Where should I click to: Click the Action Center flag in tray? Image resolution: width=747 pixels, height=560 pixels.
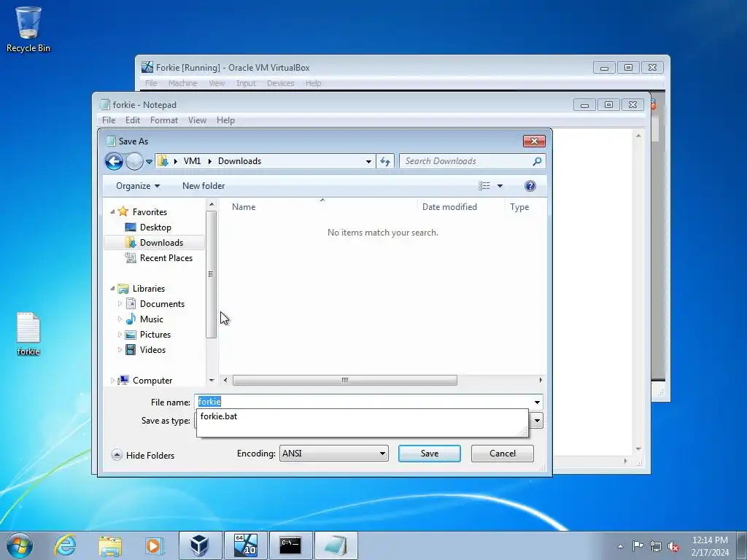click(638, 545)
